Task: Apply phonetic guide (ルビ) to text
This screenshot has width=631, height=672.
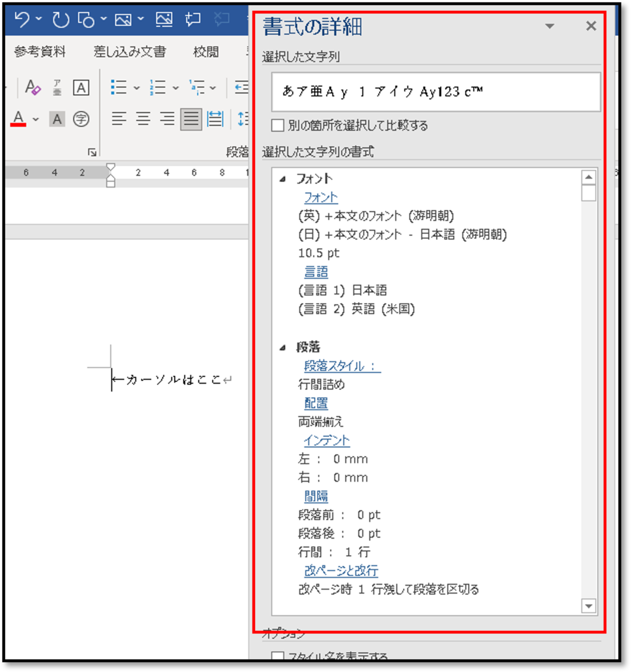Action: point(55,88)
